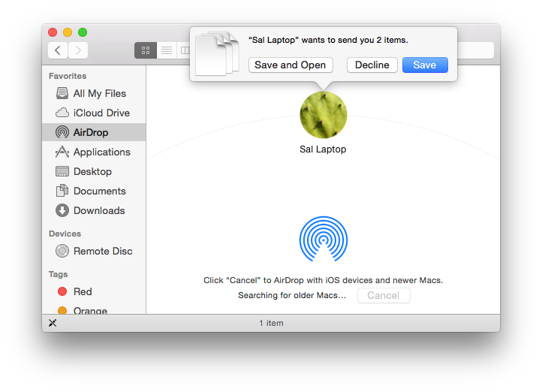Click the Downloads arrow icon
The height and width of the screenshot is (392, 542).
pyautogui.click(x=62, y=210)
